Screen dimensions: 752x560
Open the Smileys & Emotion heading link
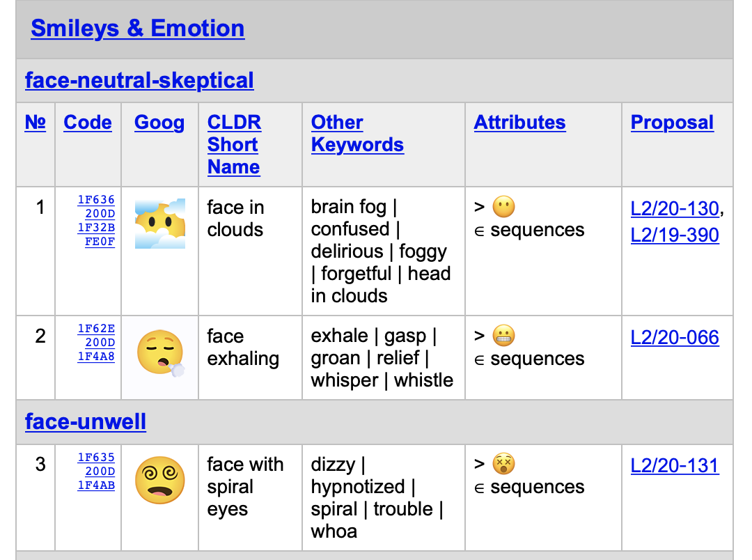(x=138, y=29)
